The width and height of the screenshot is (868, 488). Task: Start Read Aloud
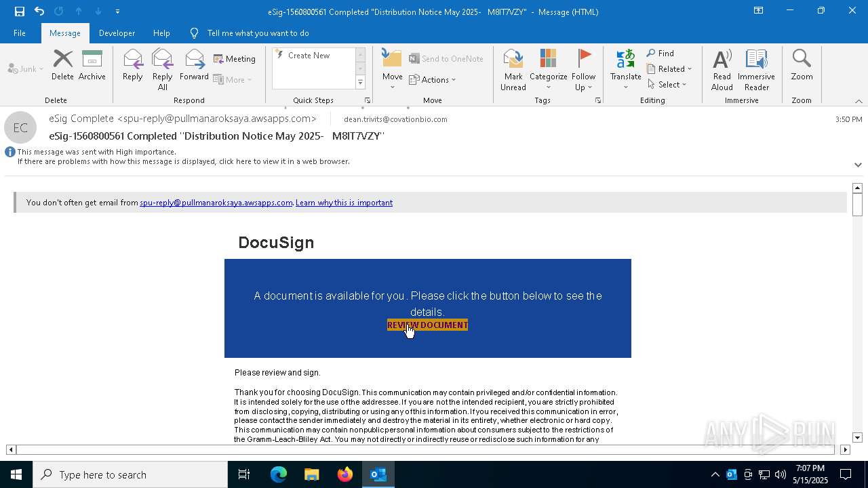[722, 70]
